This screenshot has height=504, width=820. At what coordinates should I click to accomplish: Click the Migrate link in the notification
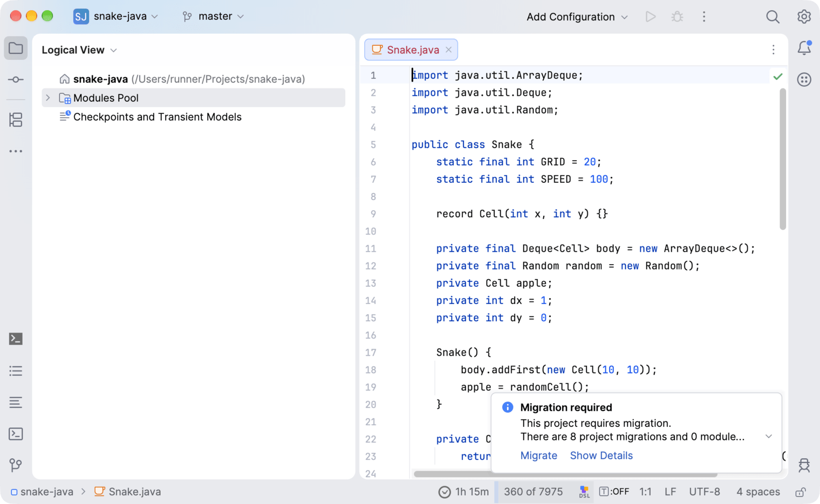[x=538, y=455]
